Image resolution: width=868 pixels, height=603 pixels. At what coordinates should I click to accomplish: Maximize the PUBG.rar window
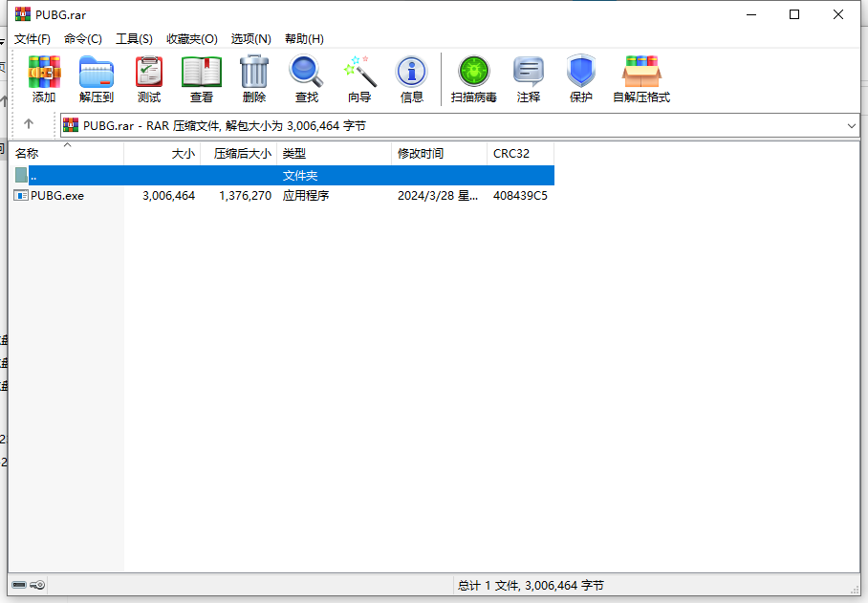click(794, 14)
